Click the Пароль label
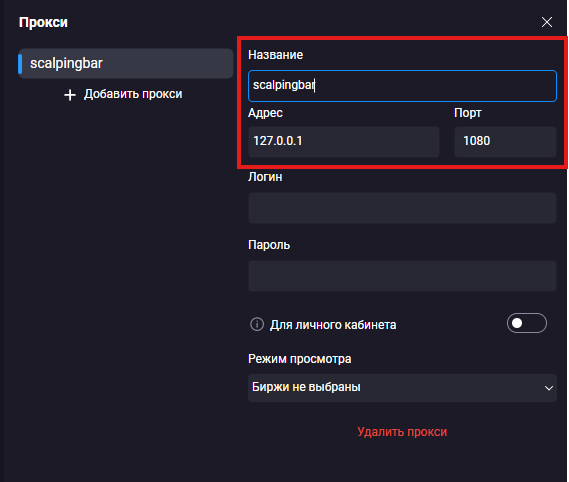Screen dimensions: 569x482 coord(269,245)
